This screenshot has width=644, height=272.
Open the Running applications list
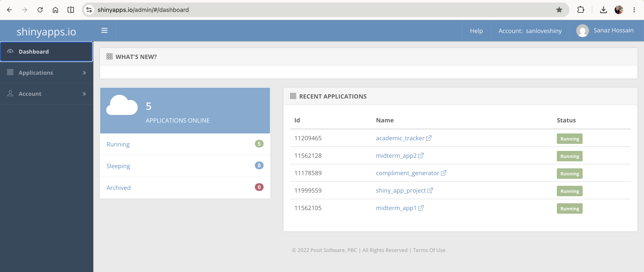(x=118, y=144)
